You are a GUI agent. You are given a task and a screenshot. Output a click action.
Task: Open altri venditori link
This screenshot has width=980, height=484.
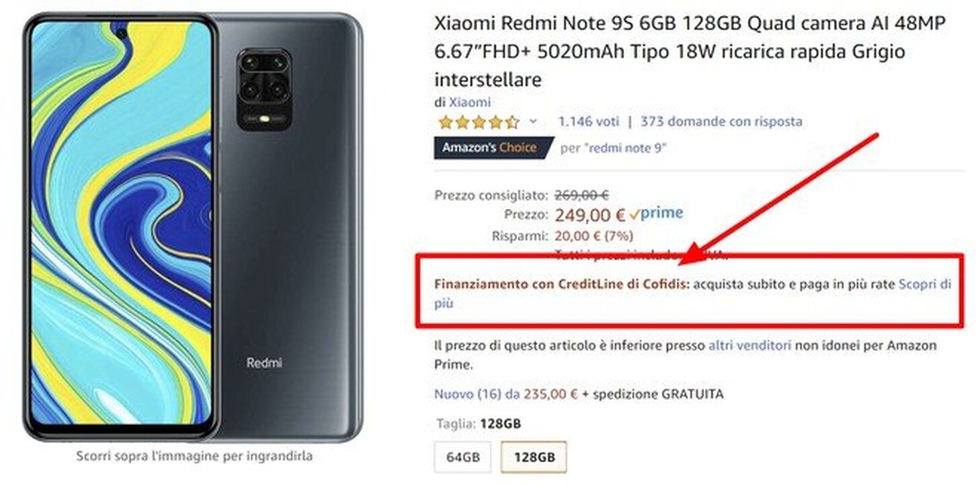[x=750, y=346]
